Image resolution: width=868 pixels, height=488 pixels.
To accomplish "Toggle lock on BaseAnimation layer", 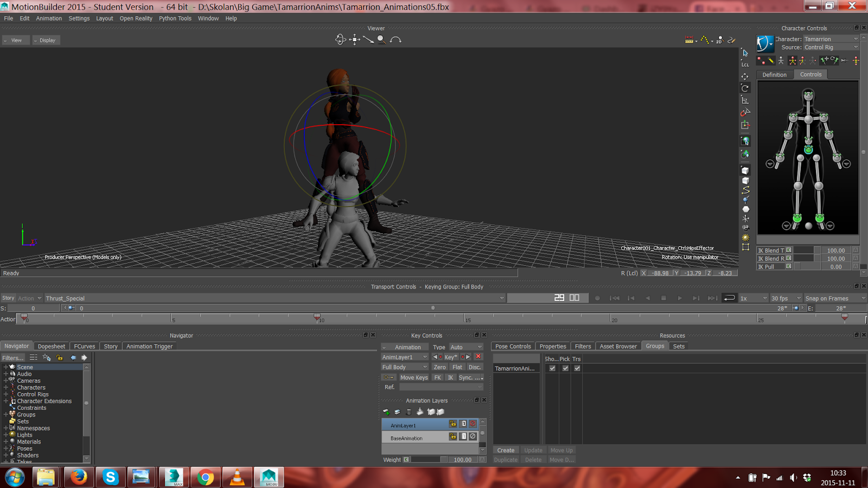I will point(453,436).
